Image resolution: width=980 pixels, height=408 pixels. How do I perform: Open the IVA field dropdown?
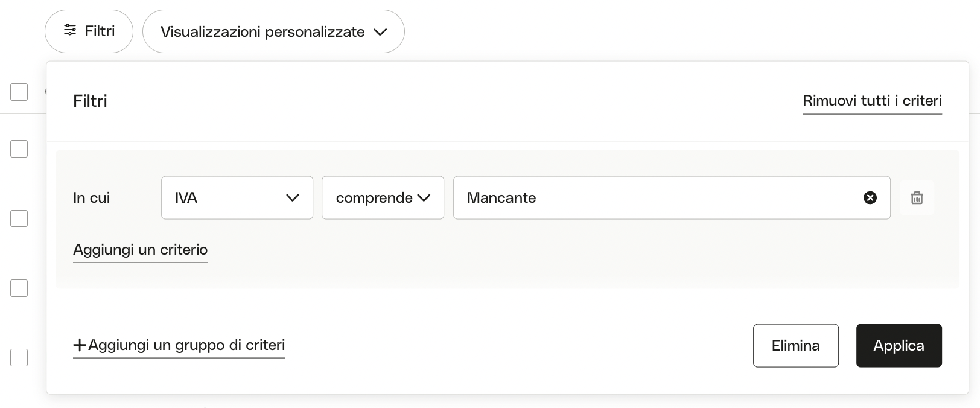237,197
